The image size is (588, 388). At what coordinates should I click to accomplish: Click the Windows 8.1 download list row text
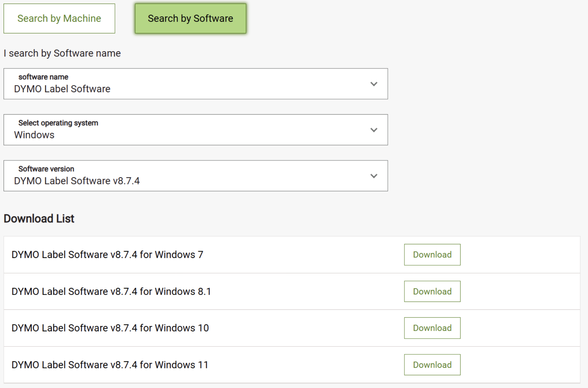(x=111, y=291)
